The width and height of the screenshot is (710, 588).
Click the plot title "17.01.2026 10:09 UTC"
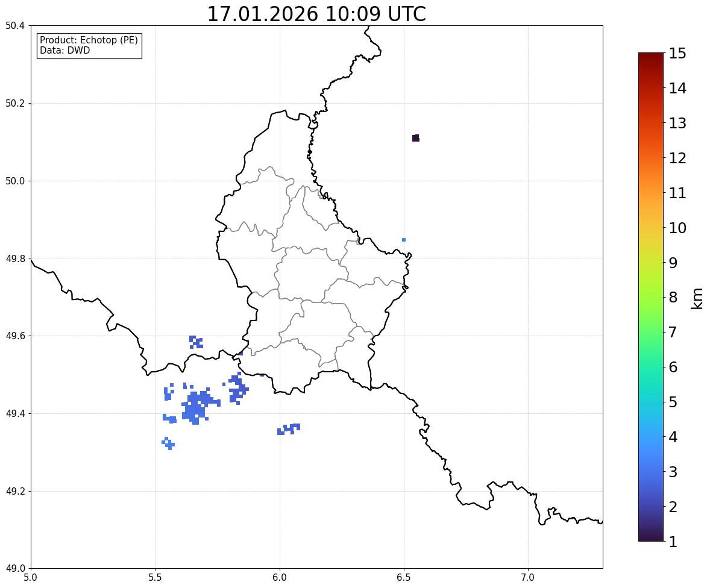click(x=316, y=14)
